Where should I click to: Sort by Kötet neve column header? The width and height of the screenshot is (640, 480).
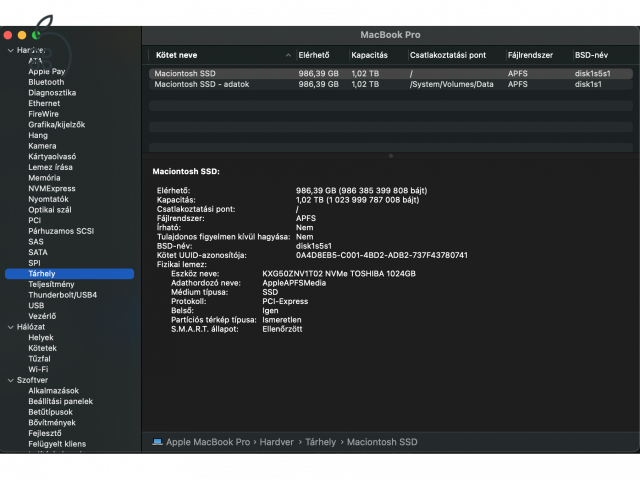coord(176,55)
